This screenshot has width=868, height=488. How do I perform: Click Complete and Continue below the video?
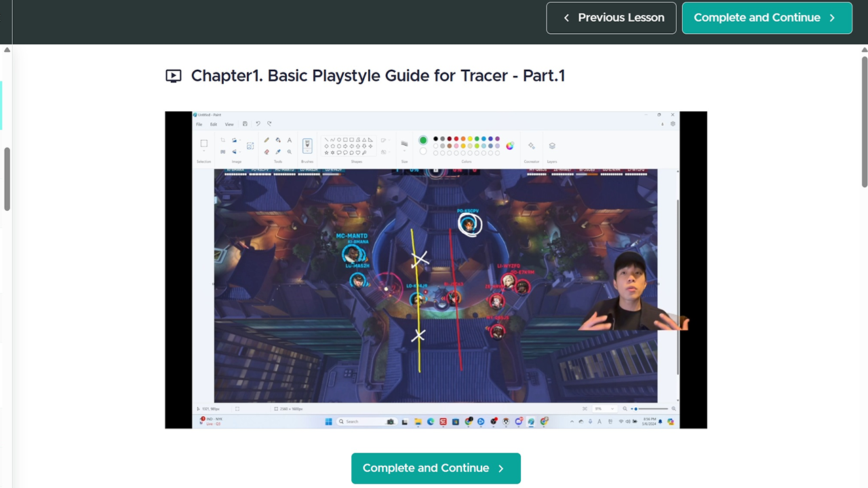pyautogui.click(x=436, y=468)
